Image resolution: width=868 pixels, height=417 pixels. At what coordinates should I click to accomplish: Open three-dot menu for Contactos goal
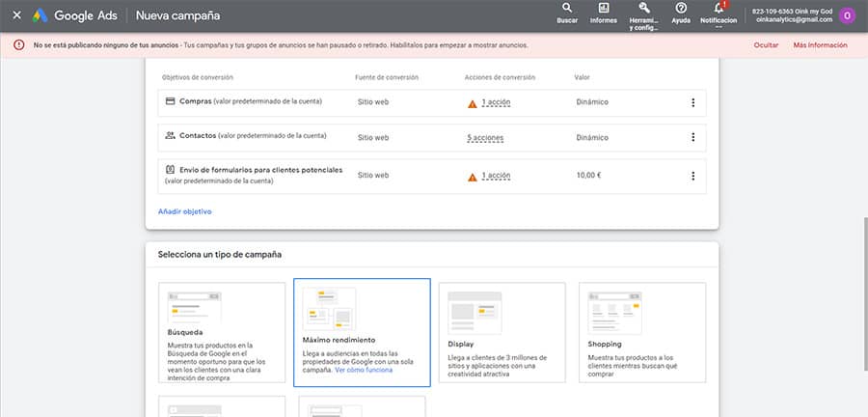692,137
